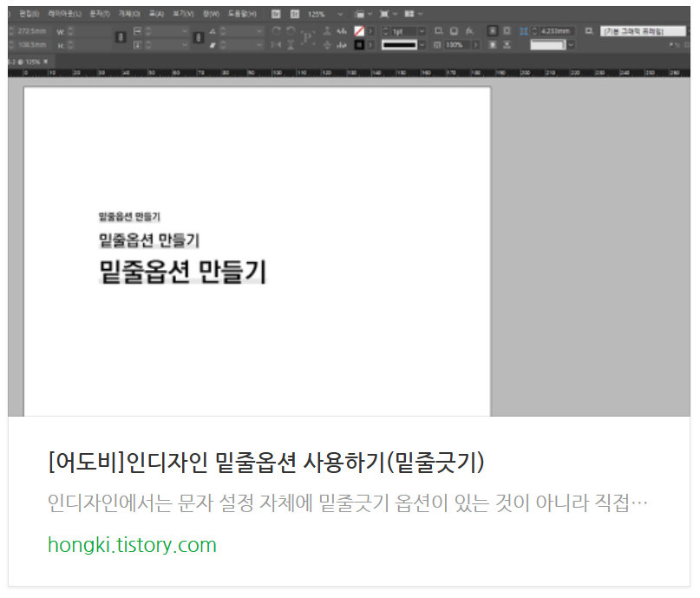
Task: Open the 창(W) menu
Action: (211, 14)
